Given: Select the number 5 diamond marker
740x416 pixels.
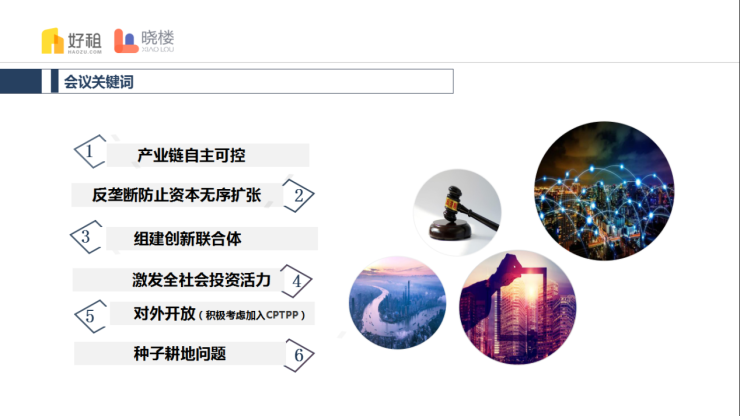Looking at the screenshot, I should 90,316.
